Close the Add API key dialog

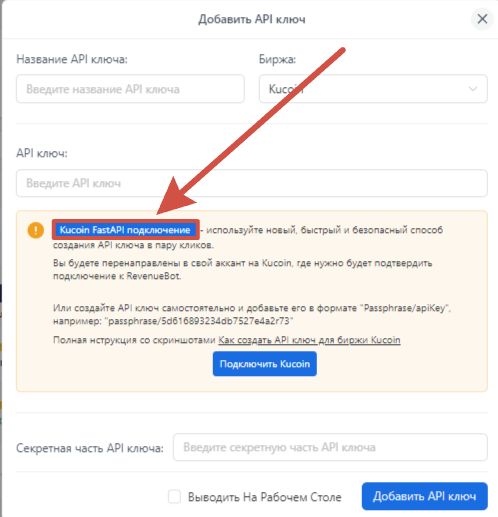pyautogui.click(x=482, y=19)
